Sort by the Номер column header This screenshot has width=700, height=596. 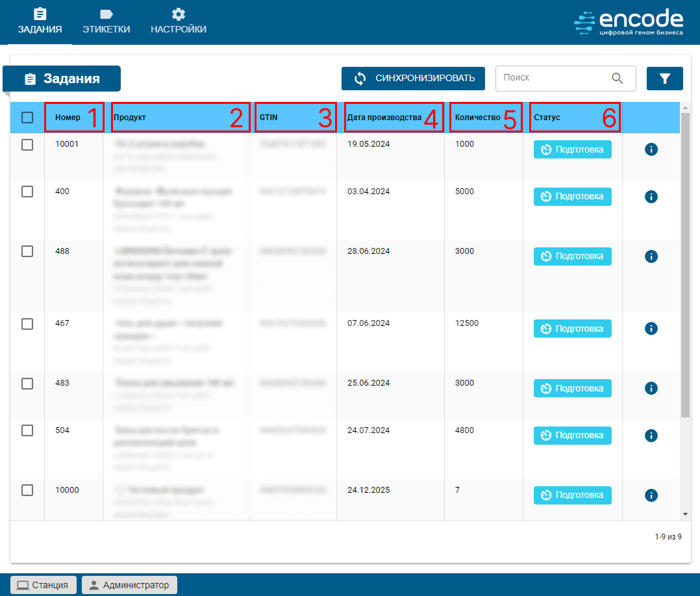click(x=68, y=118)
